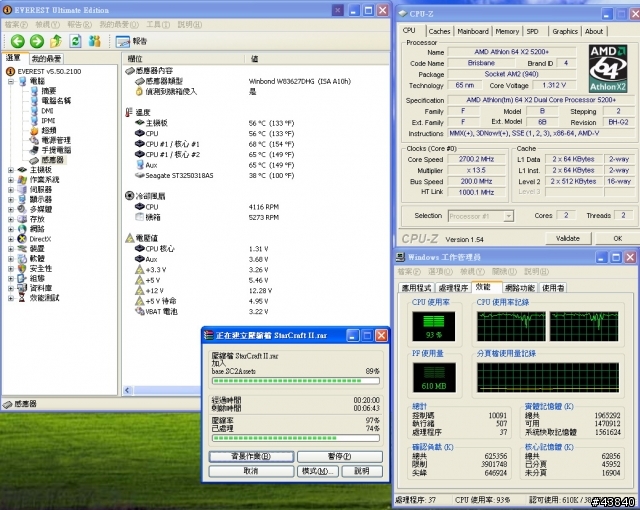This screenshot has width=640, height=510.
Task: Expand the 網路 network node
Action: click(11, 229)
